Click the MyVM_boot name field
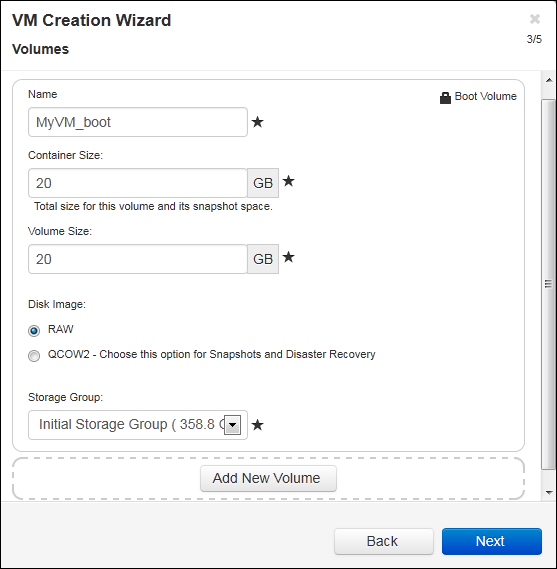This screenshot has width=557, height=569. click(138, 122)
